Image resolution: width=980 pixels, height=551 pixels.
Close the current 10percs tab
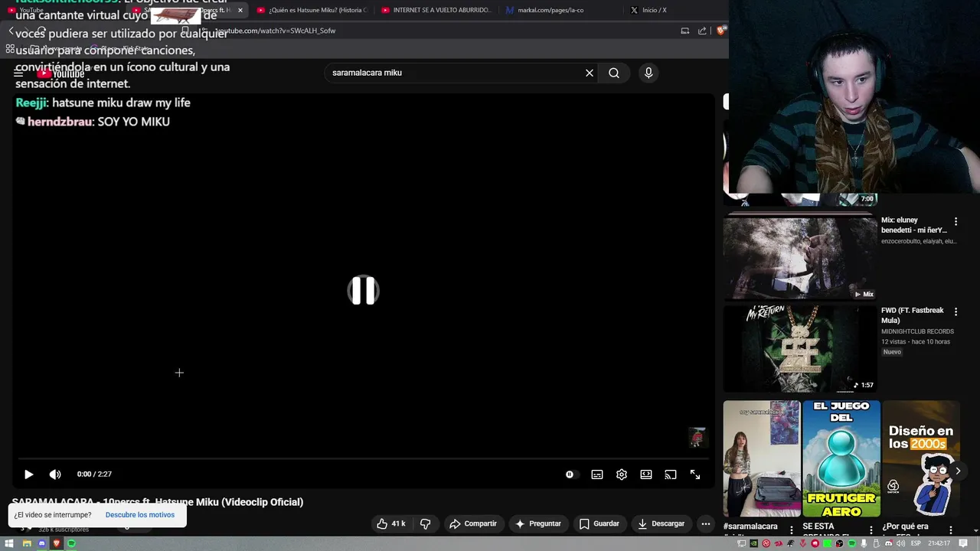click(240, 10)
